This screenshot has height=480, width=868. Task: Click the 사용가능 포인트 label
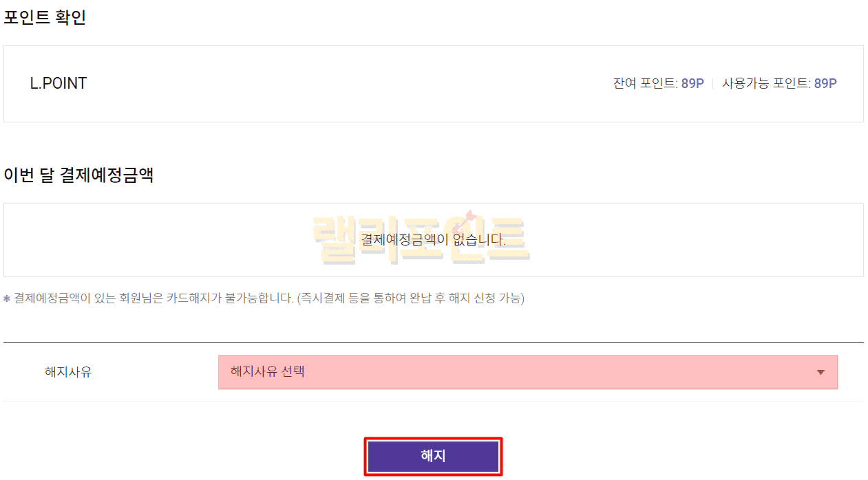(765, 84)
